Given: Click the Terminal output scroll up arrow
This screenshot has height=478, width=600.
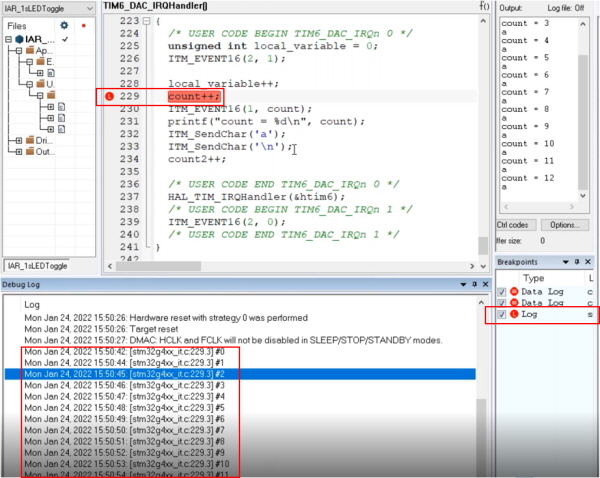Looking at the screenshot, I should (x=582, y=24).
